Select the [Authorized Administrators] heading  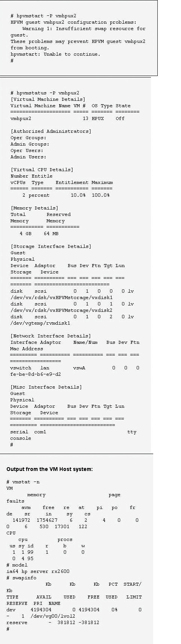pos(51,131)
